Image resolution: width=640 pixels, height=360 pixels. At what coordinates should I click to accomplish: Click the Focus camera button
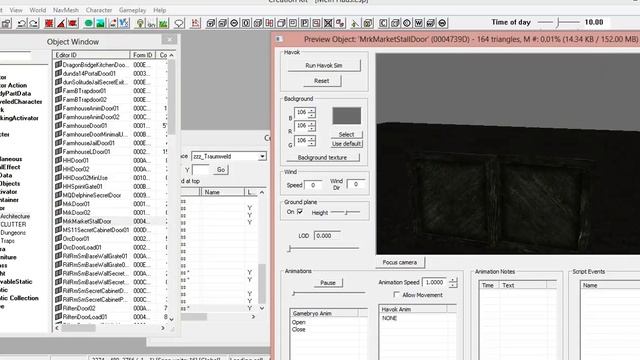400,262
